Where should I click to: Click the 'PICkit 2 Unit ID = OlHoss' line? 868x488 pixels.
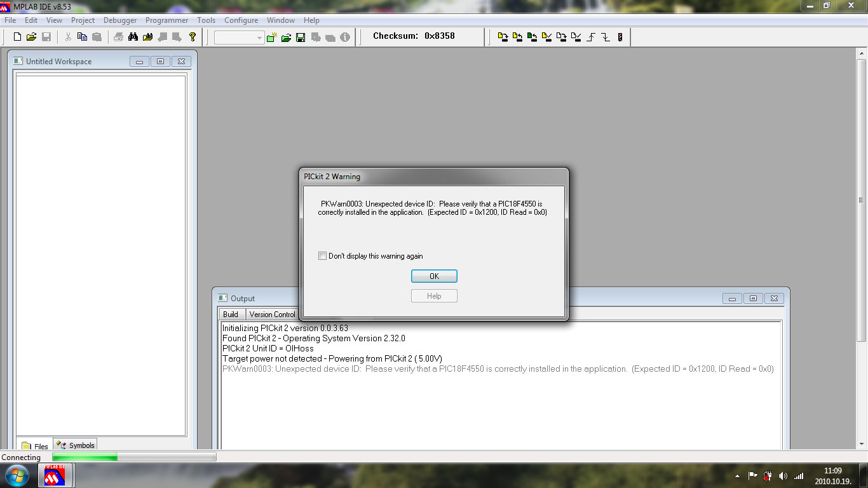point(268,349)
